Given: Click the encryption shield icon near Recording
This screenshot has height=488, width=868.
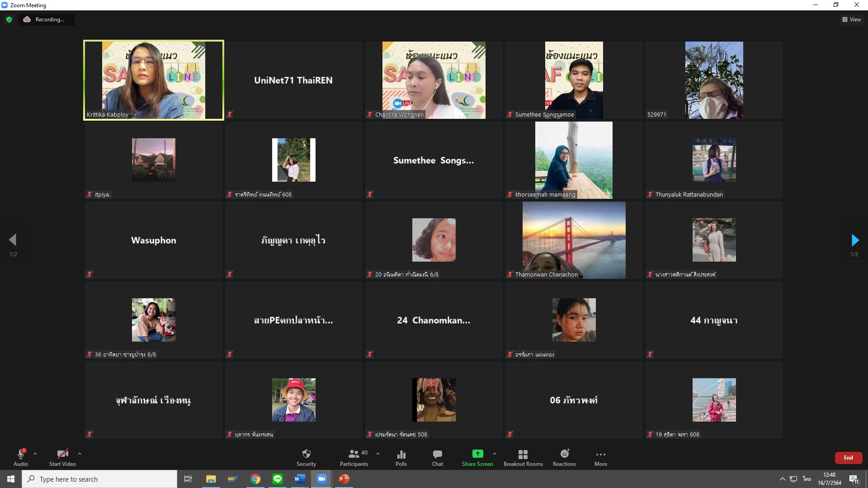Looking at the screenshot, I should tap(9, 19).
